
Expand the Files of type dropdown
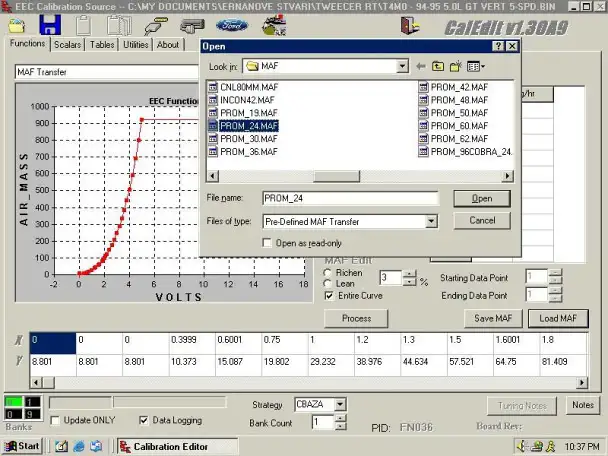431,222
